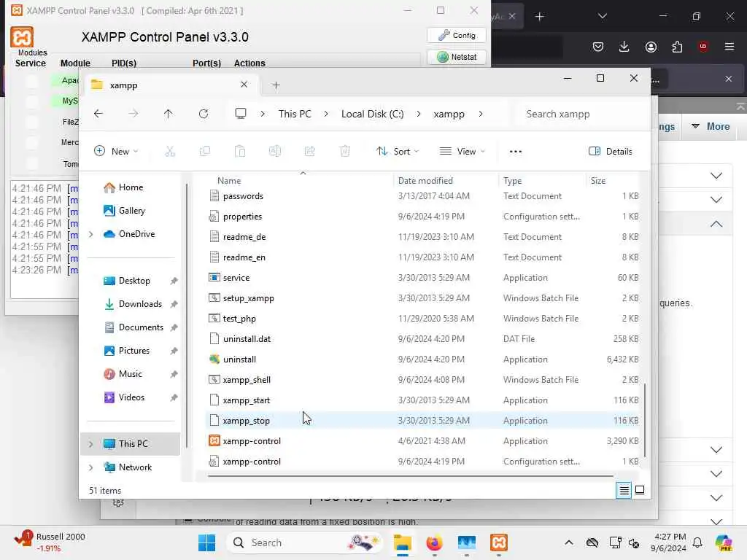Click the XAMPP logo in Control Panel
Screen dimensions: 747x560
(x=22, y=37)
